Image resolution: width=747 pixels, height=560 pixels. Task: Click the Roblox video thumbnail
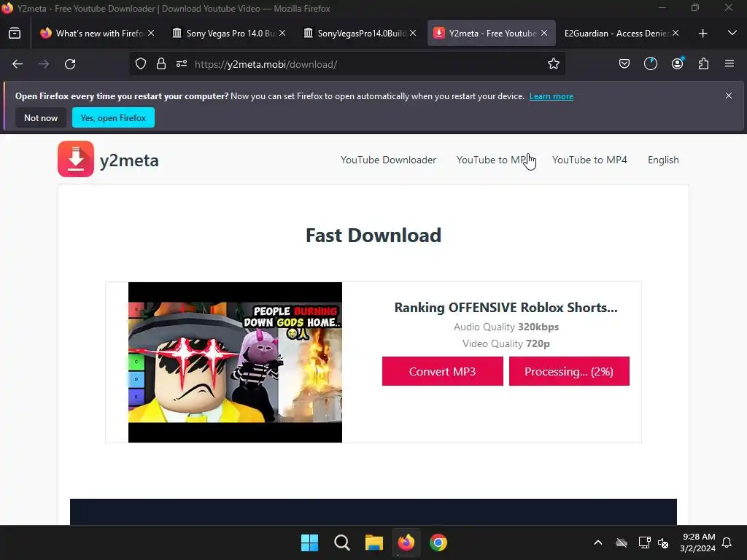235,362
